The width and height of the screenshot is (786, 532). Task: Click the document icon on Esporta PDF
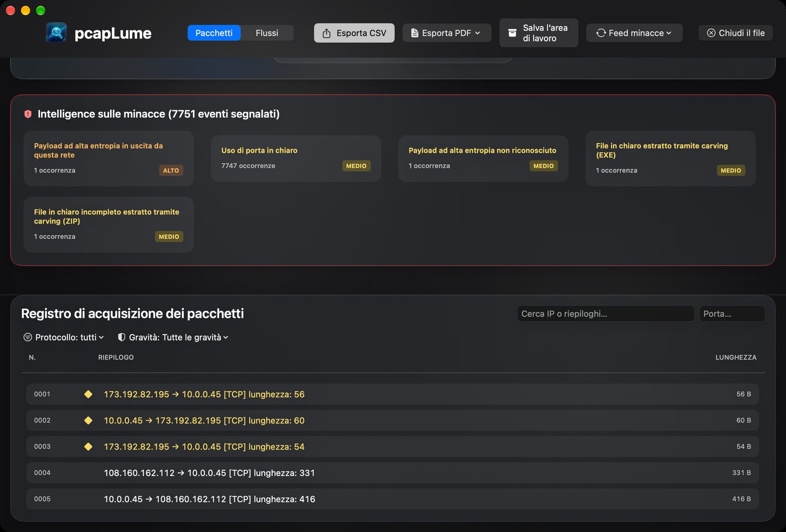415,33
